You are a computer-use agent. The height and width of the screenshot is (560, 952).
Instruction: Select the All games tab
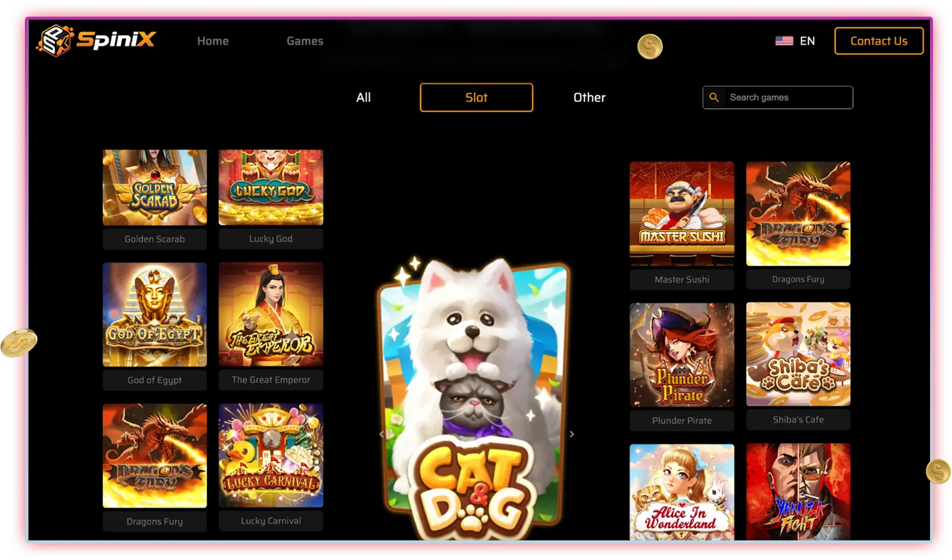(363, 97)
